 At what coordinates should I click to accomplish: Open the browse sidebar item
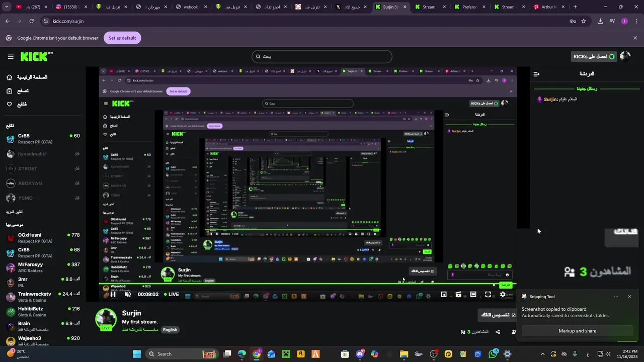[x=17, y=91]
